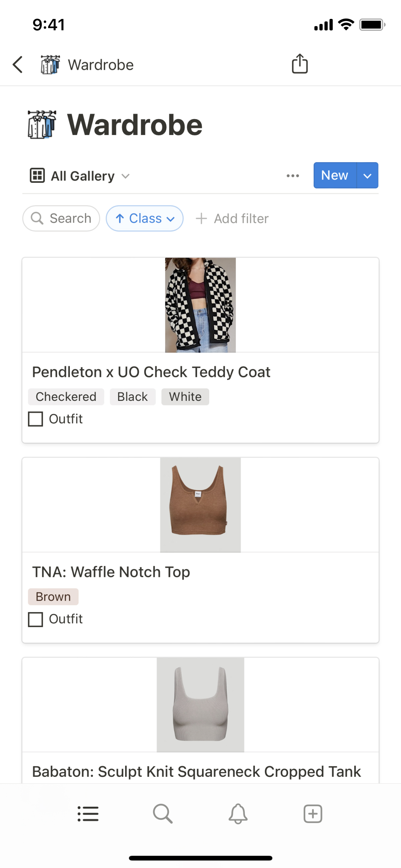
Task: Open the bottom bar page list icon
Action: [x=88, y=814]
